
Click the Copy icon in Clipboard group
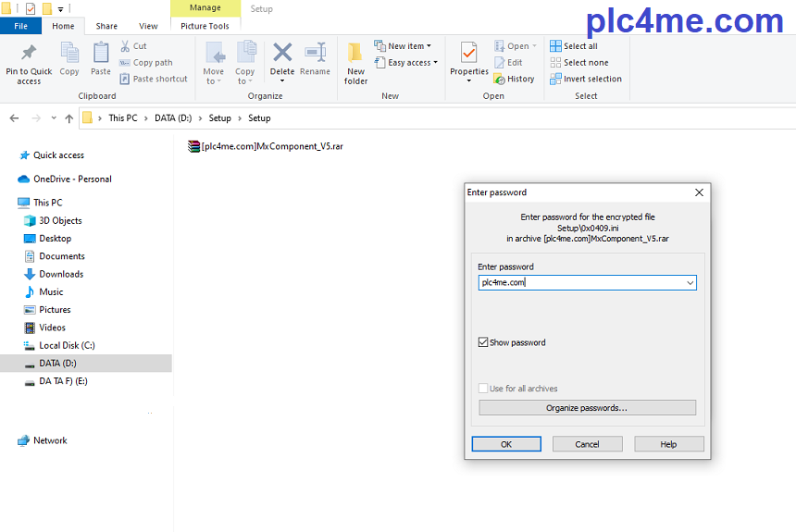69,54
